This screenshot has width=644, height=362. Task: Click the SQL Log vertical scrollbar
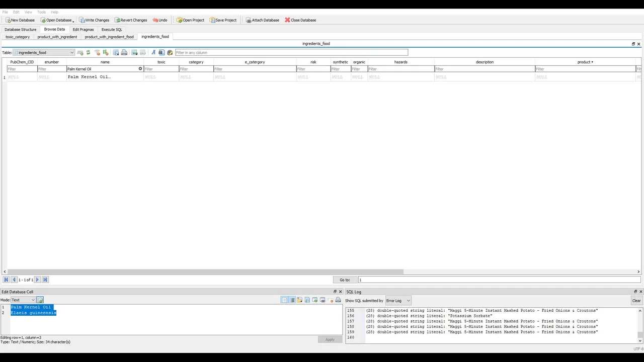coord(640,334)
